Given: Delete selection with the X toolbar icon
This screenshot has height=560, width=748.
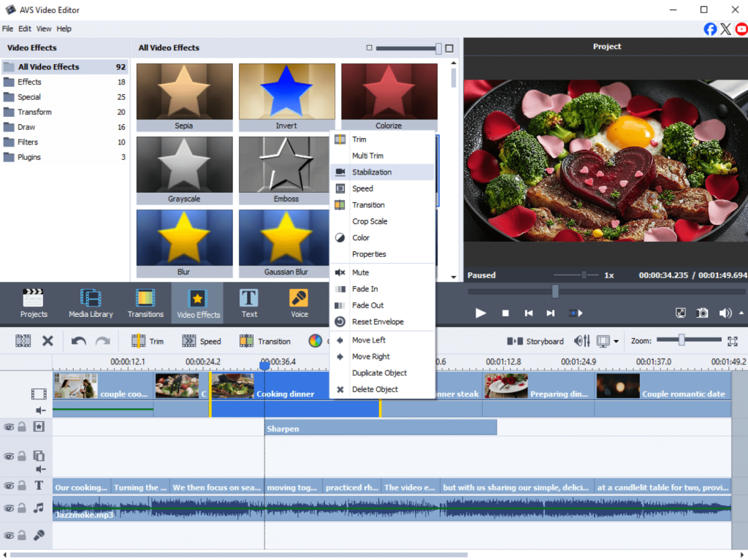Looking at the screenshot, I should tap(47, 341).
